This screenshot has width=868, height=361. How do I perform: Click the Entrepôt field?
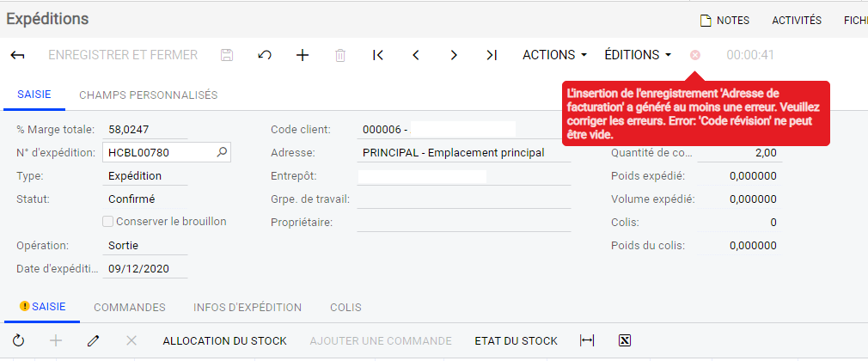[464, 176]
